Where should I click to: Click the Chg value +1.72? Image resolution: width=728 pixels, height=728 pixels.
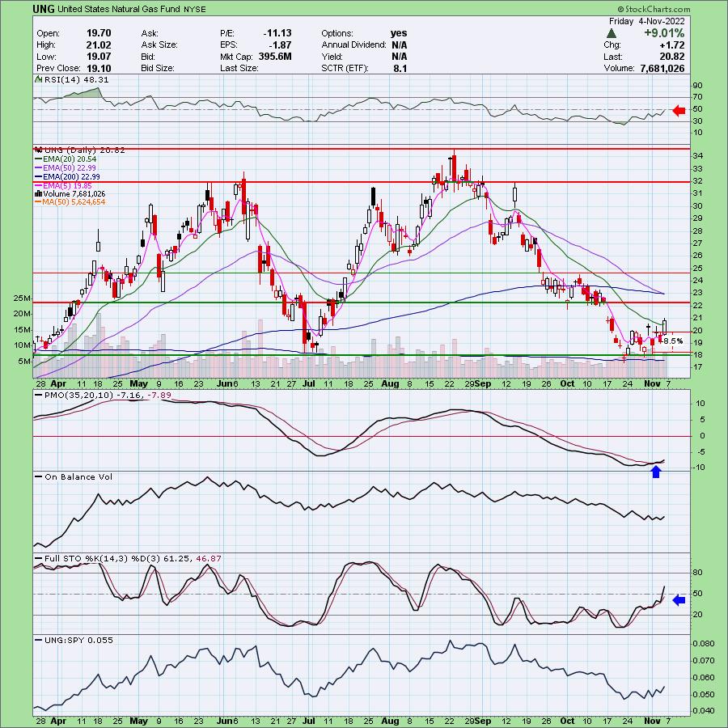(671, 45)
